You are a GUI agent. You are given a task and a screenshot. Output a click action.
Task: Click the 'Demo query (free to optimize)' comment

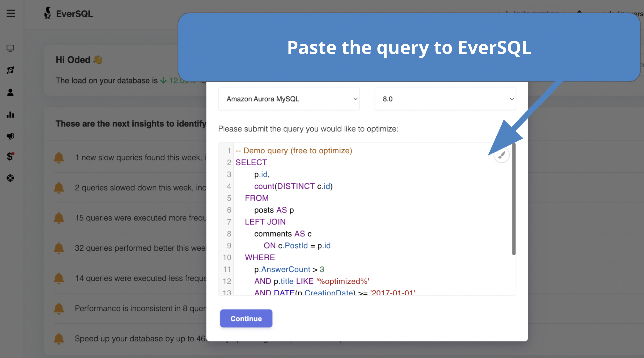coord(294,151)
